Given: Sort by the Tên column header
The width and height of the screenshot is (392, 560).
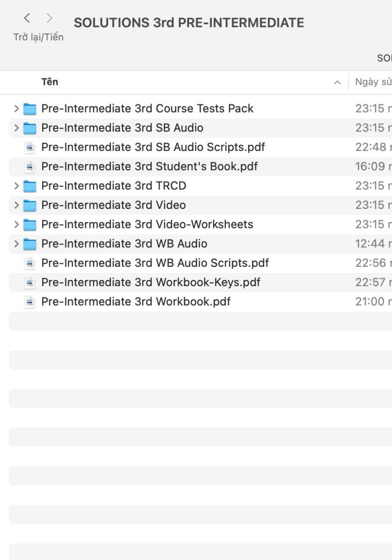Looking at the screenshot, I should pos(50,82).
